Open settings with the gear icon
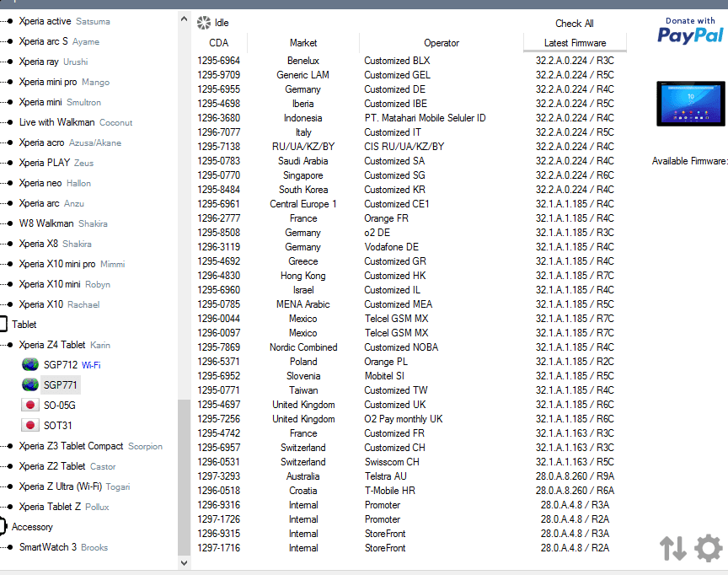Screen dimensions: 728x575 tap(709, 548)
